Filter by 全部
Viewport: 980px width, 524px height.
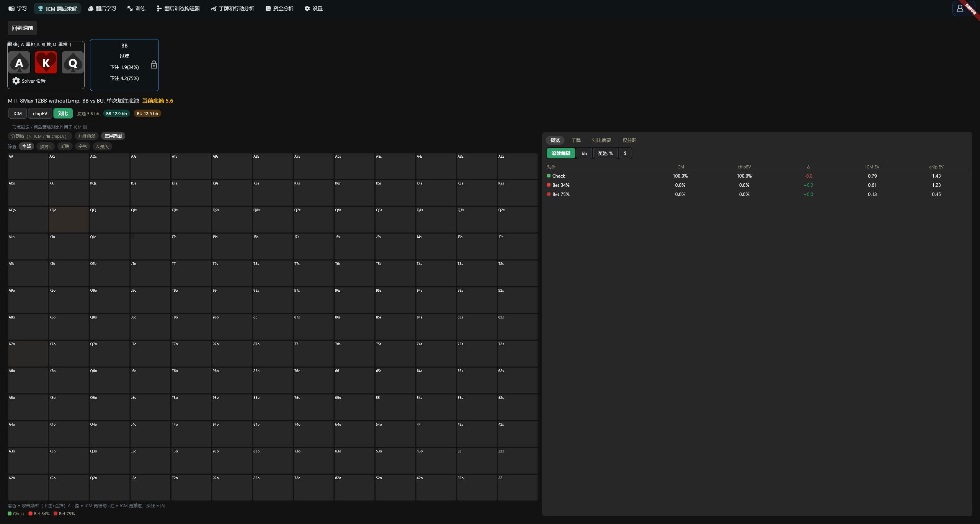pyautogui.click(x=26, y=147)
